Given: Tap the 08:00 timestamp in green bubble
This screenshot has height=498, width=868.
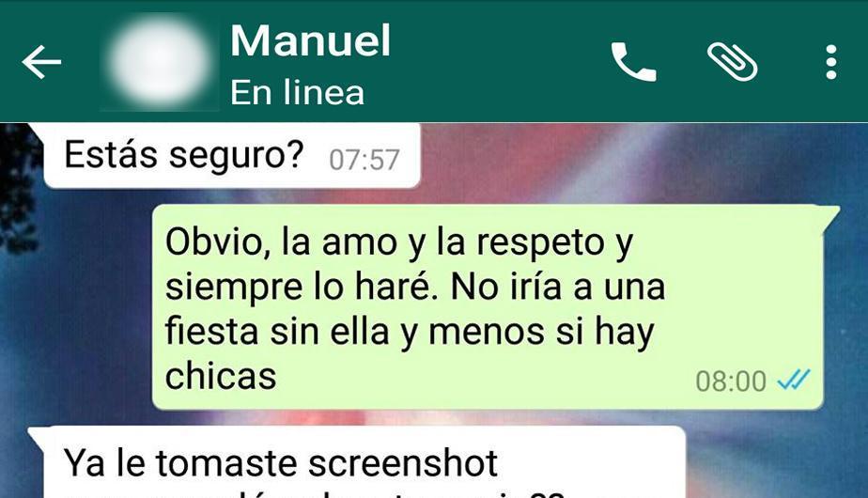Looking at the screenshot, I should 731,381.
